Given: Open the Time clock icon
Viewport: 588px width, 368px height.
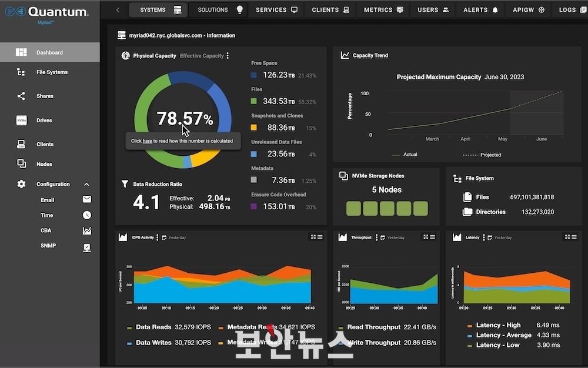Looking at the screenshot, I should point(87,215).
